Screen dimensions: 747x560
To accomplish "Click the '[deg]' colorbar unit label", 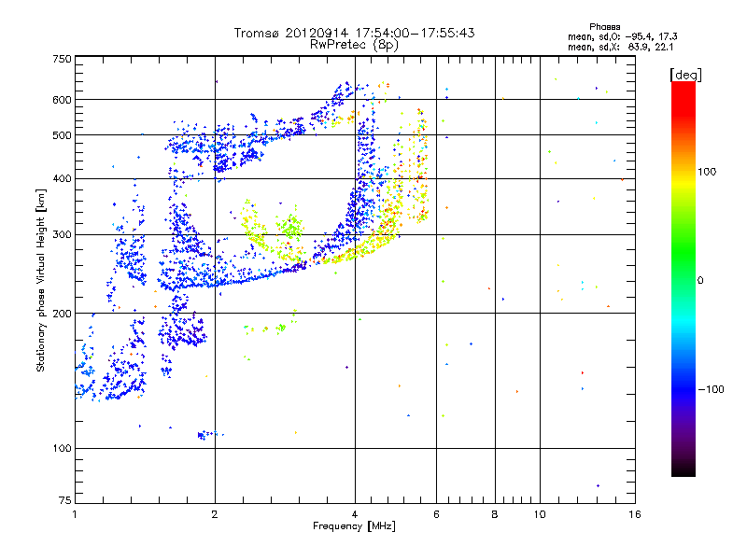I will (x=685, y=75).
